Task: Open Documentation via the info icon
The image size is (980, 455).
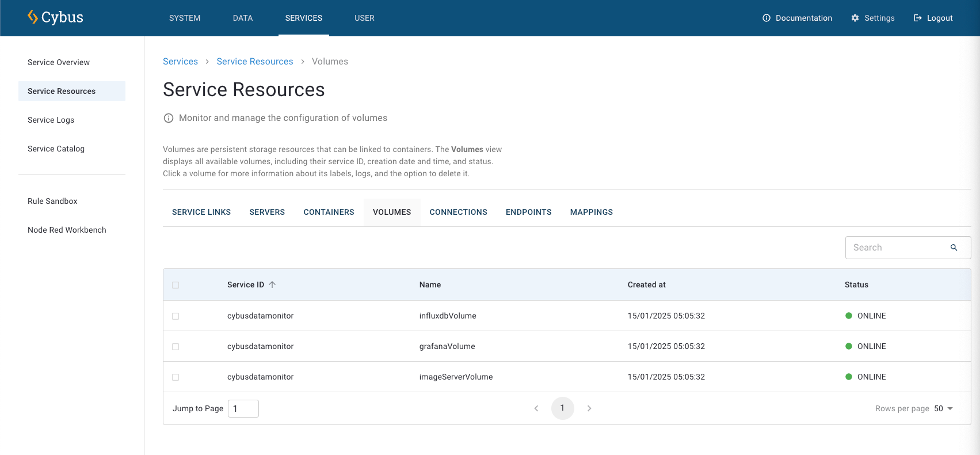Action: (766, 18)
